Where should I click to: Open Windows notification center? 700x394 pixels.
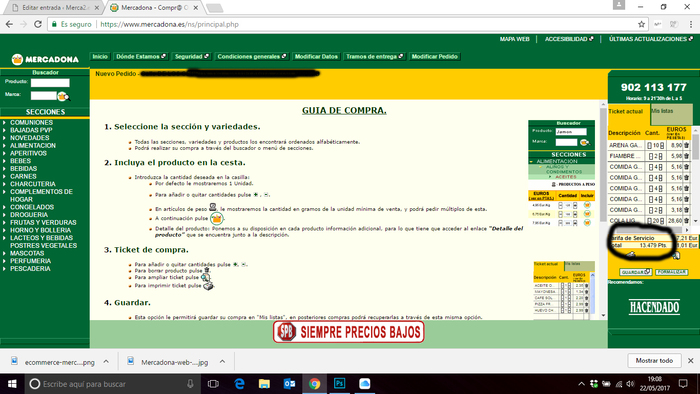(683, 384)
